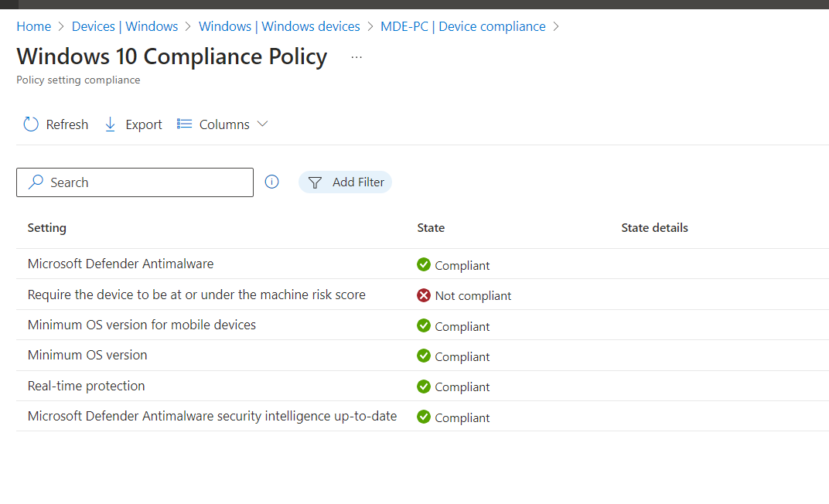
Task: Navigate to Windows | Windows devices breadcrumb
Action: point(279,26)
